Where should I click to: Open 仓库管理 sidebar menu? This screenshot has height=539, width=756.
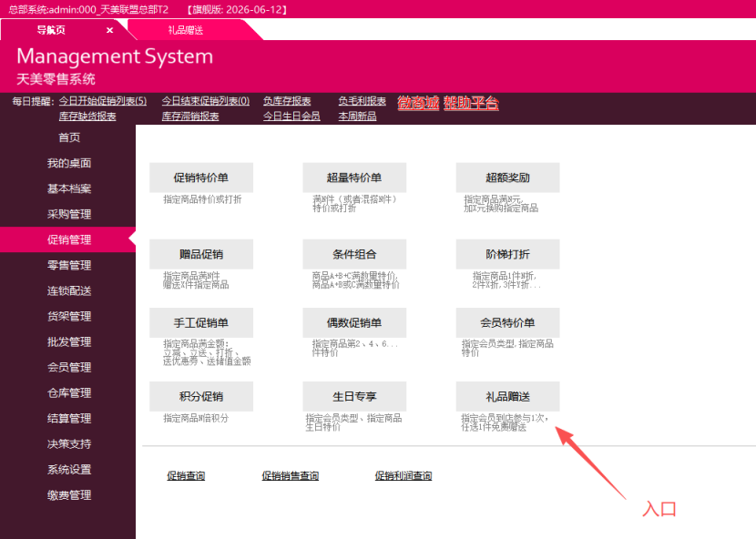click(x=69, y=393)
